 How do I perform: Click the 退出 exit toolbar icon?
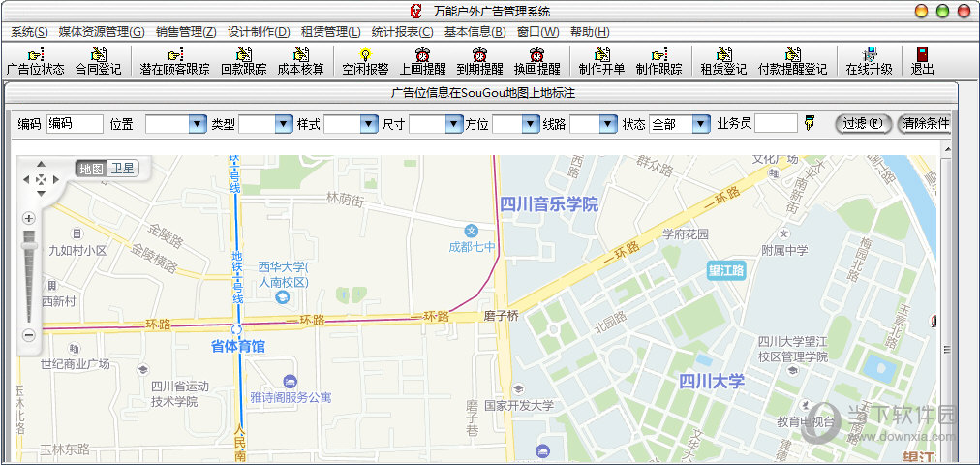922,60
